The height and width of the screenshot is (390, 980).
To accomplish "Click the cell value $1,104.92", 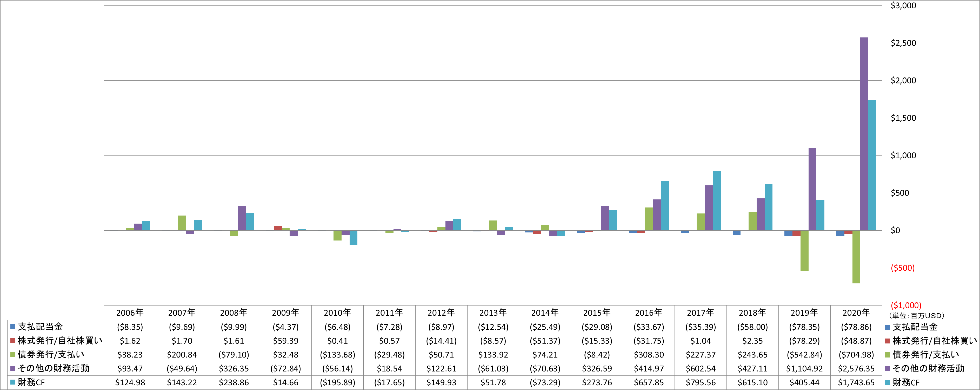I will point(805,369).
